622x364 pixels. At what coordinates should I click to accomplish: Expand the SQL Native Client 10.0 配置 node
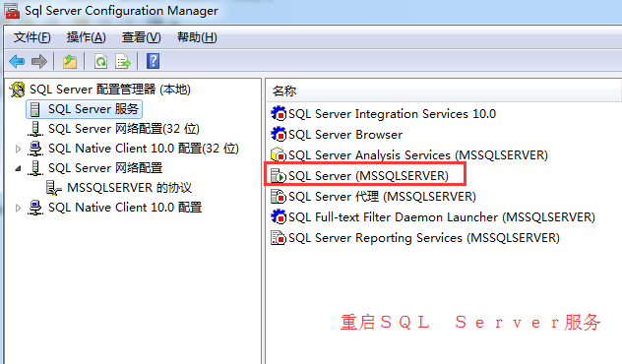pyautogui.click(x=18, y=208)
